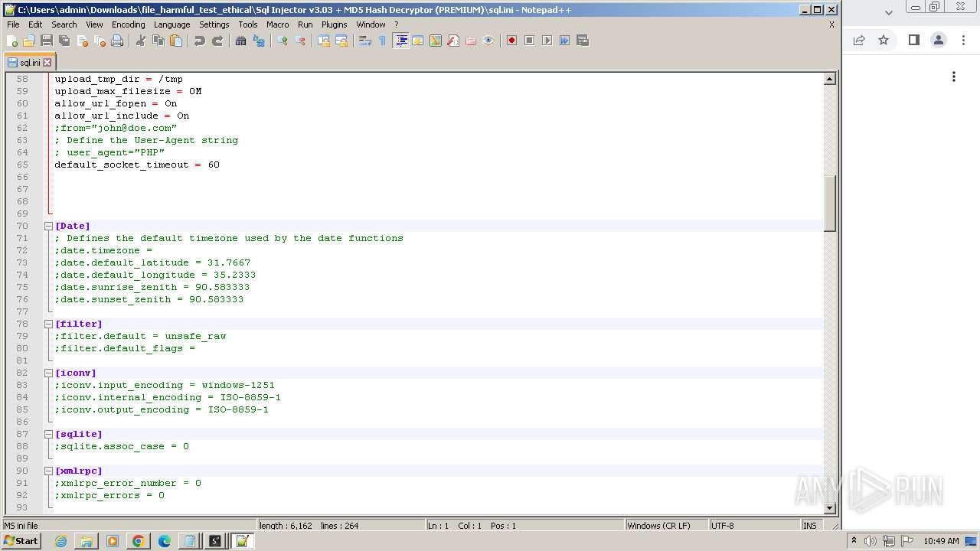Run macro multiple times icon
Viewport: 980px width, 551px height.
click(564, 41)
